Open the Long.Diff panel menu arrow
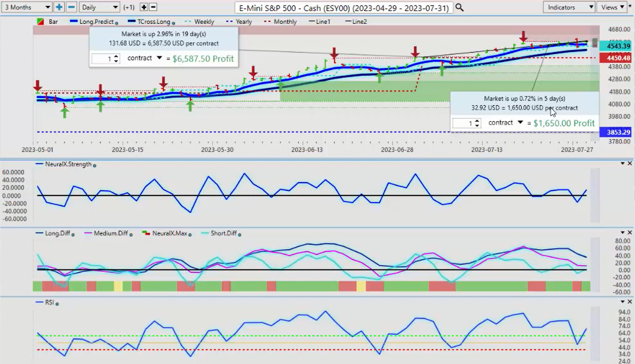Image resolution: width=635 pixels, height=364 pixels. click(x=622, y=233)
